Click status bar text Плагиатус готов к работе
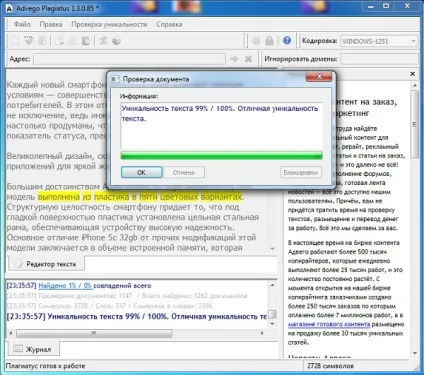 coord(46,366)
